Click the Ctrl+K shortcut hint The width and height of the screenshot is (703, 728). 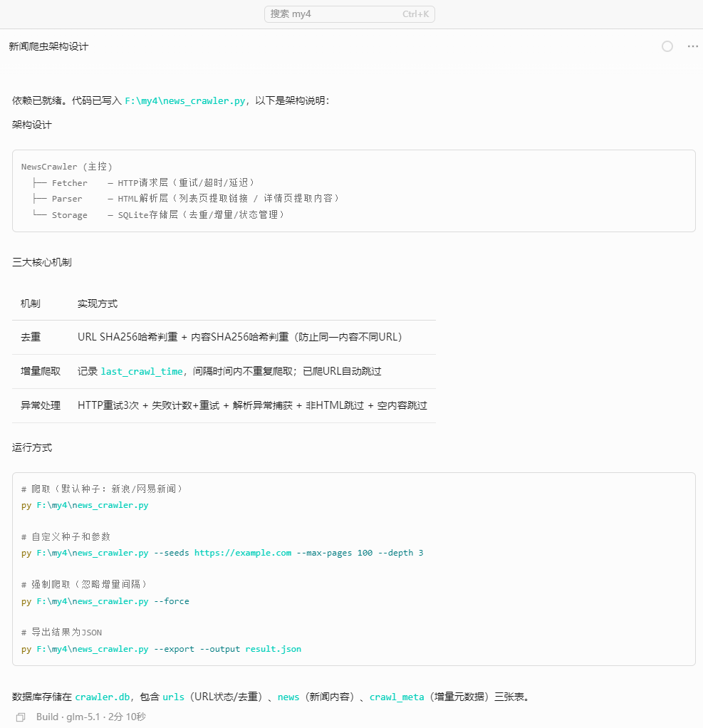[415, 14]
